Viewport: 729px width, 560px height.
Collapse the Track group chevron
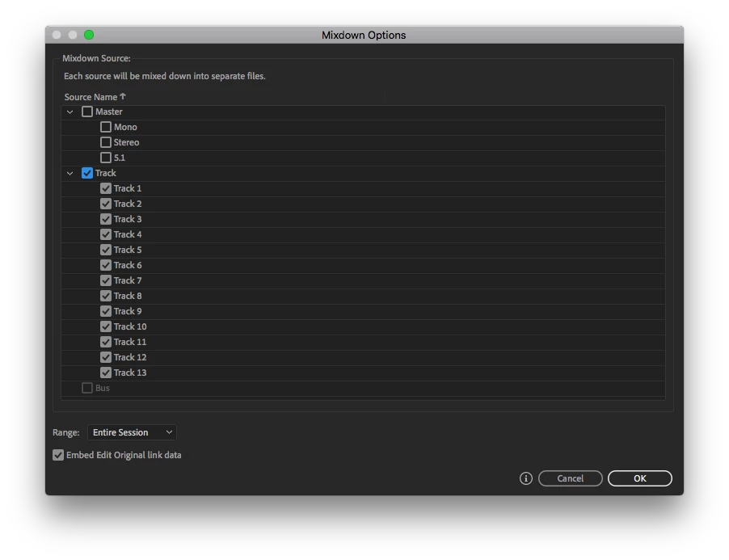coord(70,173)
